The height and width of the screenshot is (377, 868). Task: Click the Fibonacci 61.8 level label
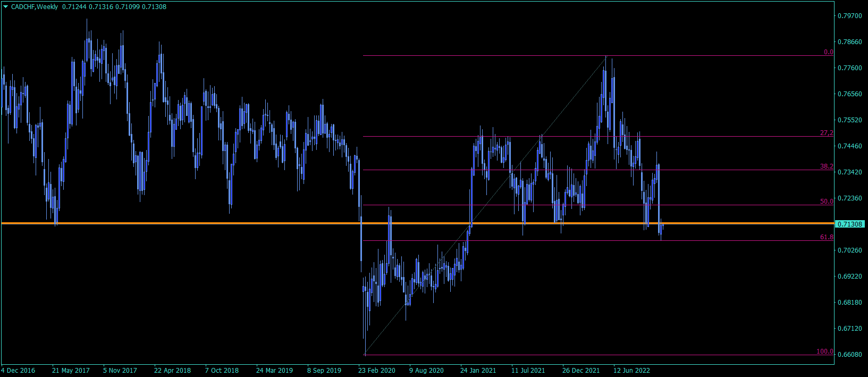coord(827,237)
